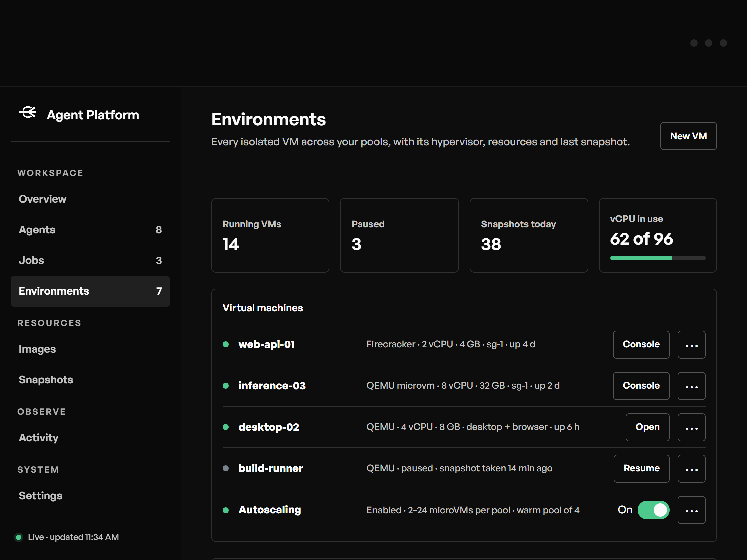The width and height of the screenshot is (747, 560).
Task: Click Open for desktop-02
Action: [647, 427]
